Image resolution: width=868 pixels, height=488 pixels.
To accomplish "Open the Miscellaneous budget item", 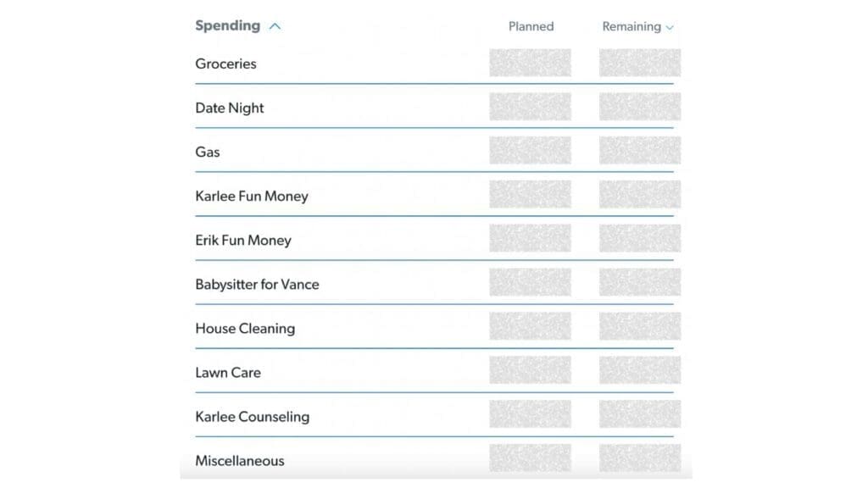I will pyautogui.click(x=240, y=460).
